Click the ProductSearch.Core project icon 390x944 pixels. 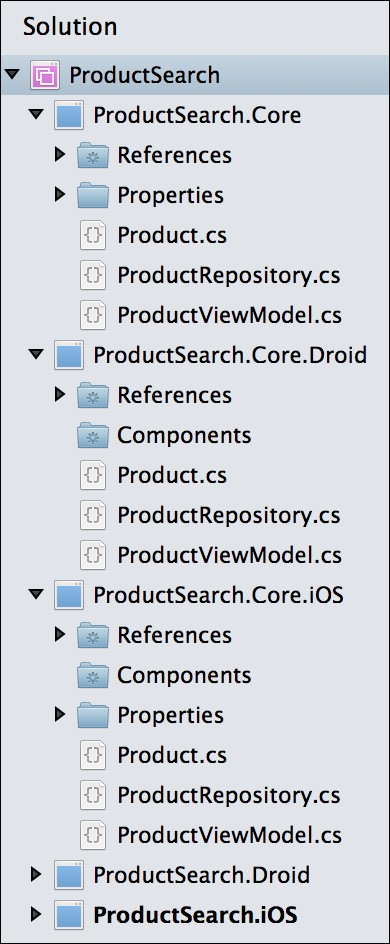(x=69, y=115)
